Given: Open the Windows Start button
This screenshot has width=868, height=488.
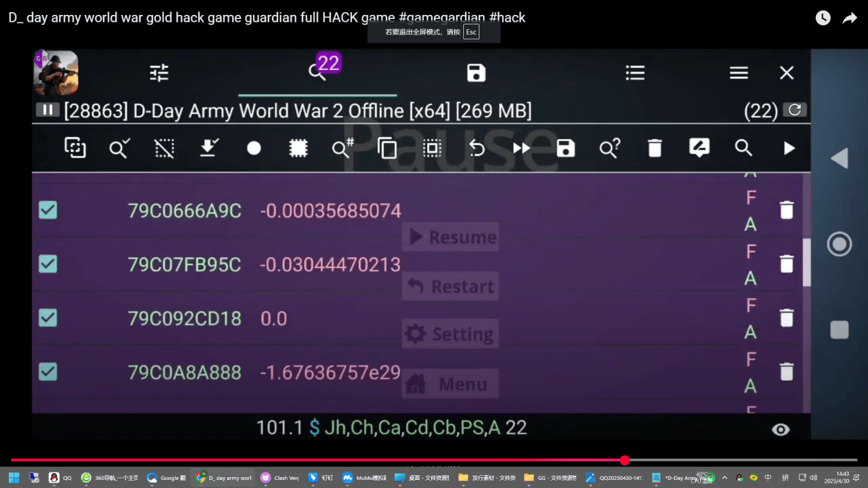Looking at the screenshot, I should [14, 477].
